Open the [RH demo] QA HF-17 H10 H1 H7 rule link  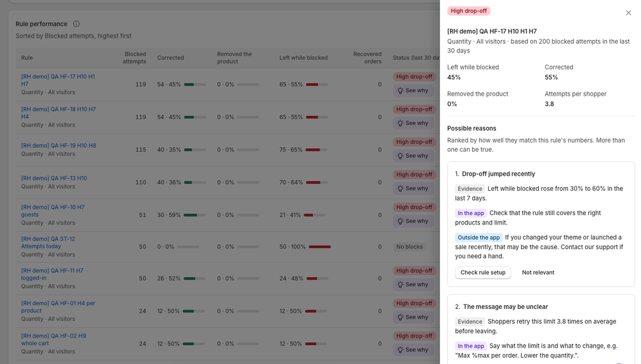58,80
